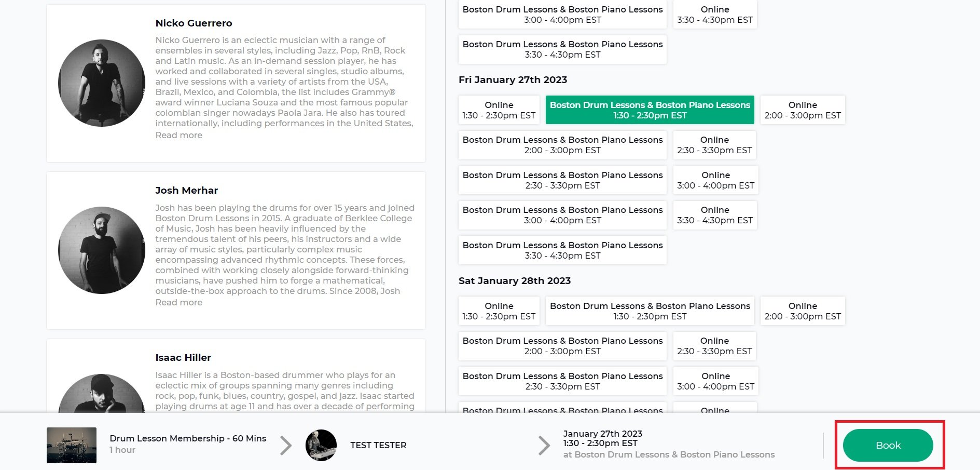The image size is (980, 470).
Task: Click Isaac Hiller's profile photo
Action: pos(102,393)
